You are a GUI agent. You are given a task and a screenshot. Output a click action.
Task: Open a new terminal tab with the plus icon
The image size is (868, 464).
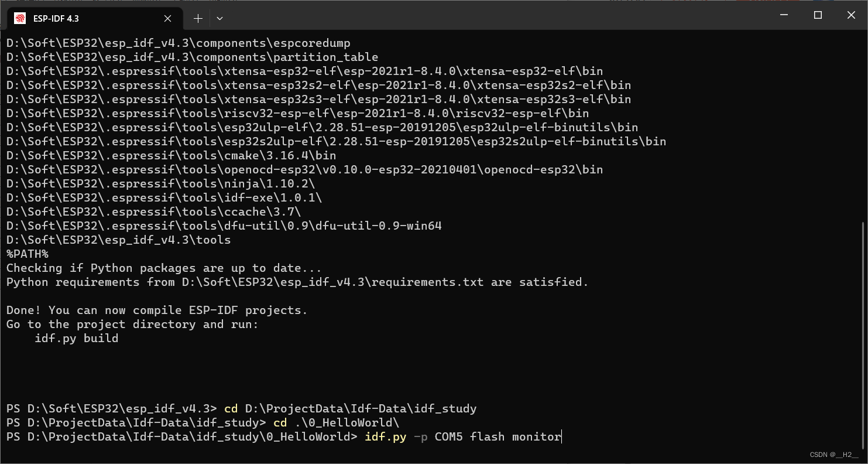click(197, 18)
